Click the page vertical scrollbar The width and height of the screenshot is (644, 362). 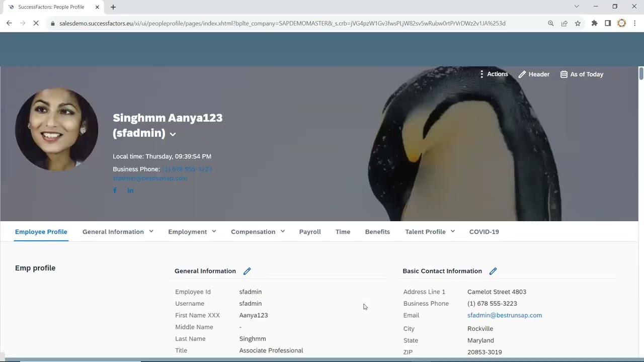click(641, 73)
